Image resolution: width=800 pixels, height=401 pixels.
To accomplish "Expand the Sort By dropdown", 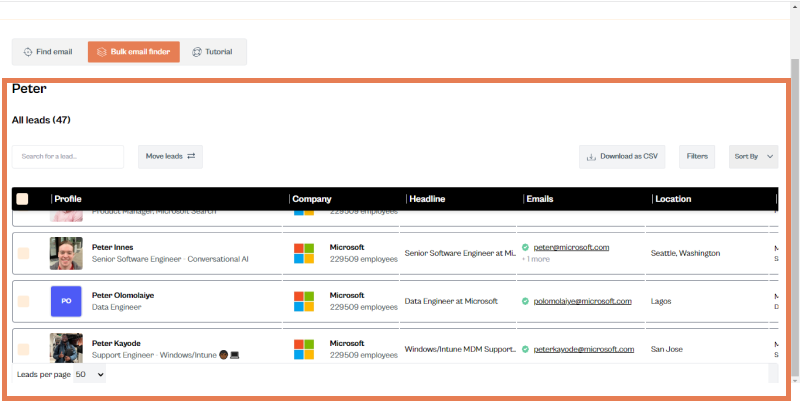I will [x=754, y=157].
